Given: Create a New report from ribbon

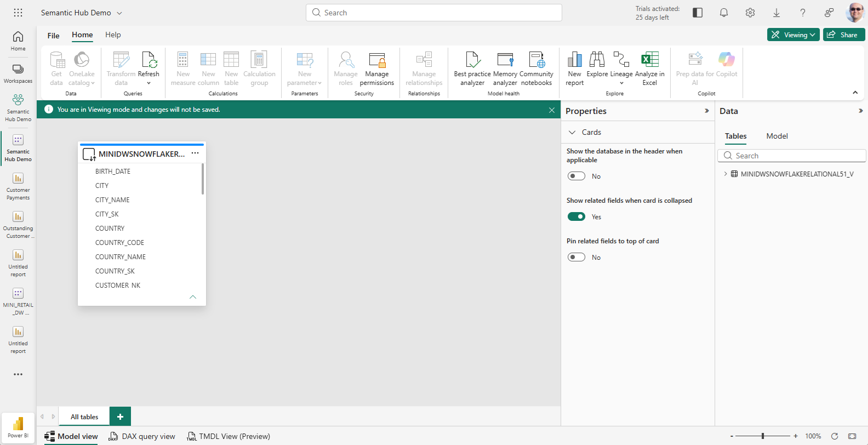Looking at the screenshot, I should [x=575, y=68].
